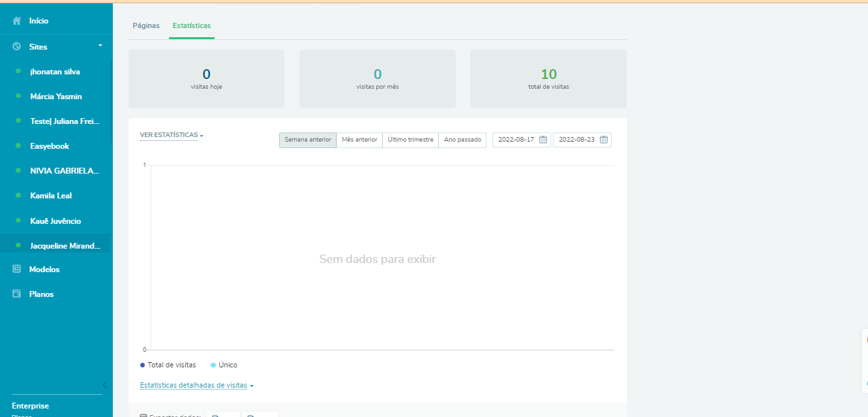Open the jhonatan silva site
The image size is (868, 417).
[x=56, y=72]
